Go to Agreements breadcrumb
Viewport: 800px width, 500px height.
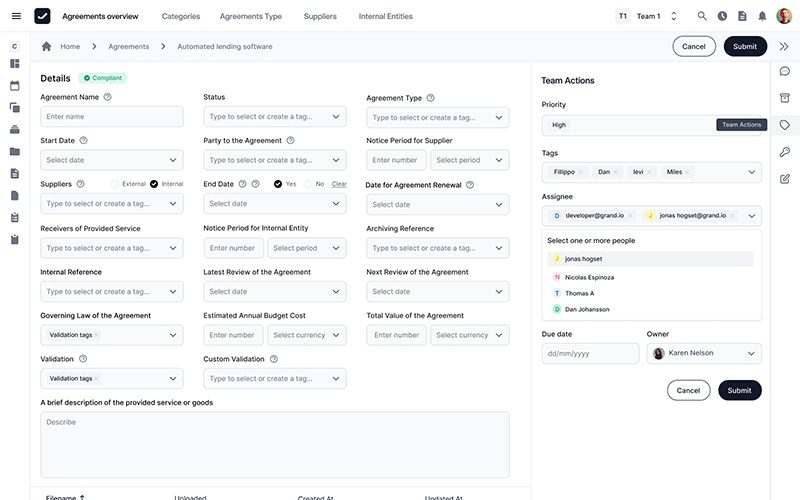129,46
